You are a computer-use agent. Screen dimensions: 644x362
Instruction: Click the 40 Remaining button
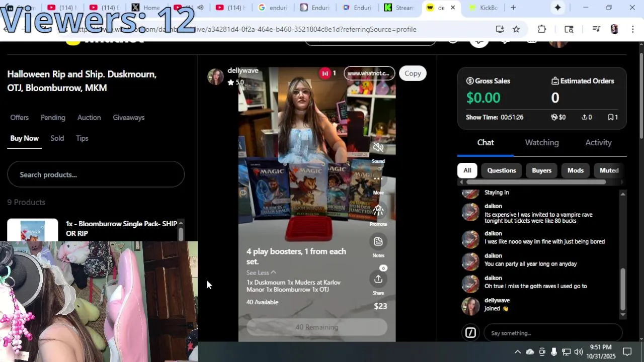(316, 327)
